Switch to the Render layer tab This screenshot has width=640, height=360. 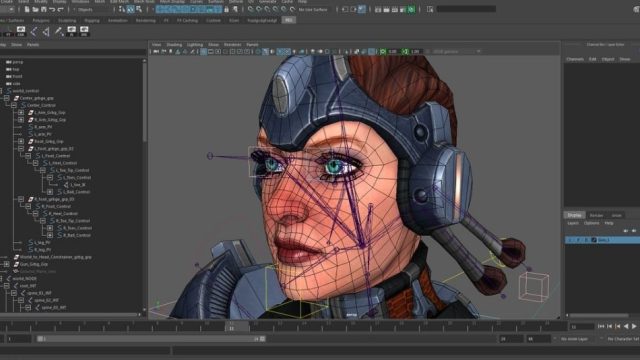[596, 215]
